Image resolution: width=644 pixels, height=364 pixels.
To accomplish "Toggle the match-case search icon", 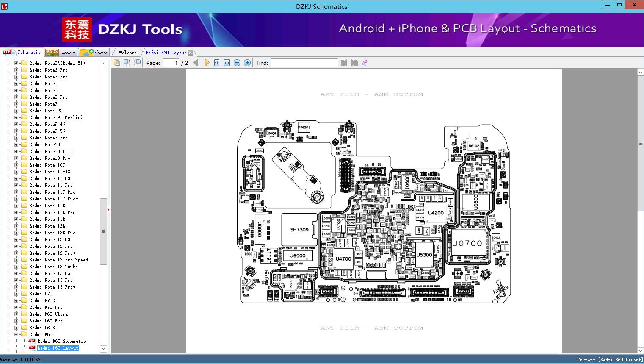I will pos(364,63).
